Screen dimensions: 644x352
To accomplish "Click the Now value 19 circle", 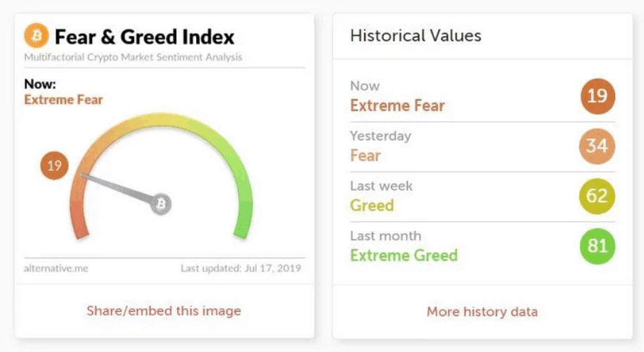I will 597,95.
